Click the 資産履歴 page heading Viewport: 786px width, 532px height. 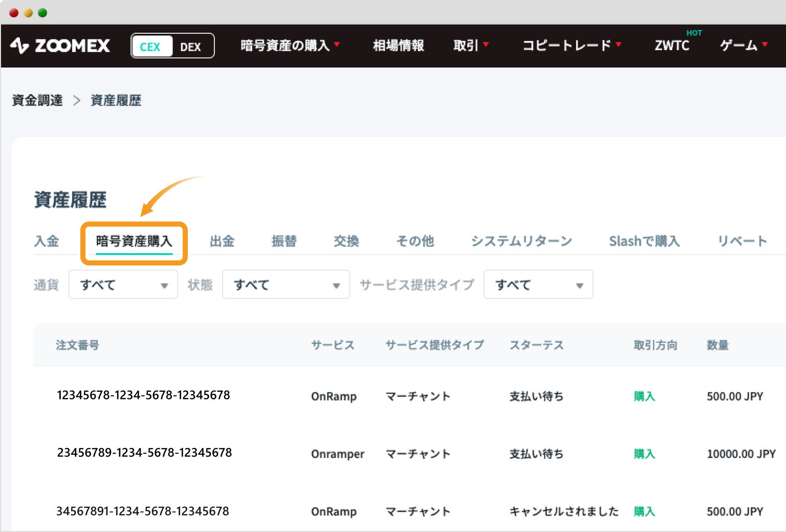point(70,199)
